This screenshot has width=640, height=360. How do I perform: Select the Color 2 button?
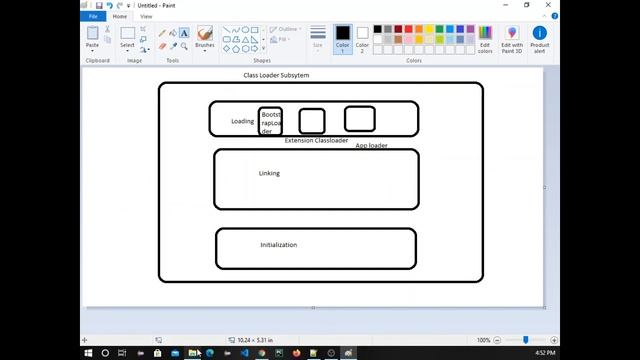click(x=362, y=39)
